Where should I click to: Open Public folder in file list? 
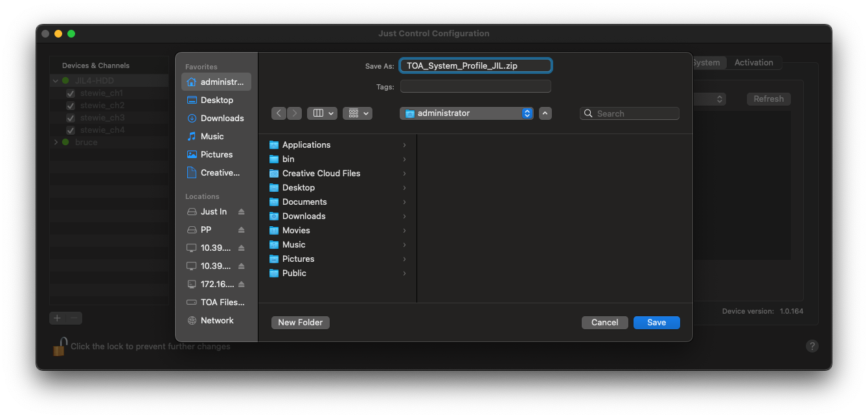click(x=337, y=273)
